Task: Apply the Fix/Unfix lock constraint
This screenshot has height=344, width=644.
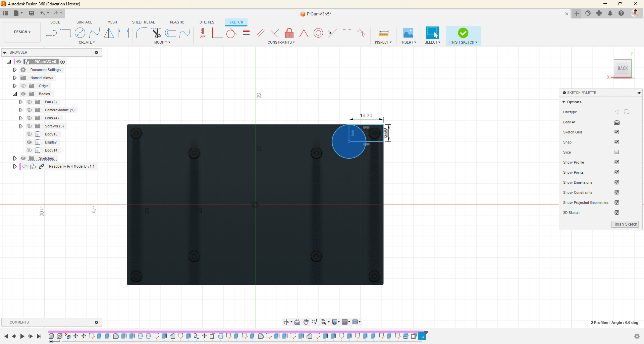Action: click(289, 33)
